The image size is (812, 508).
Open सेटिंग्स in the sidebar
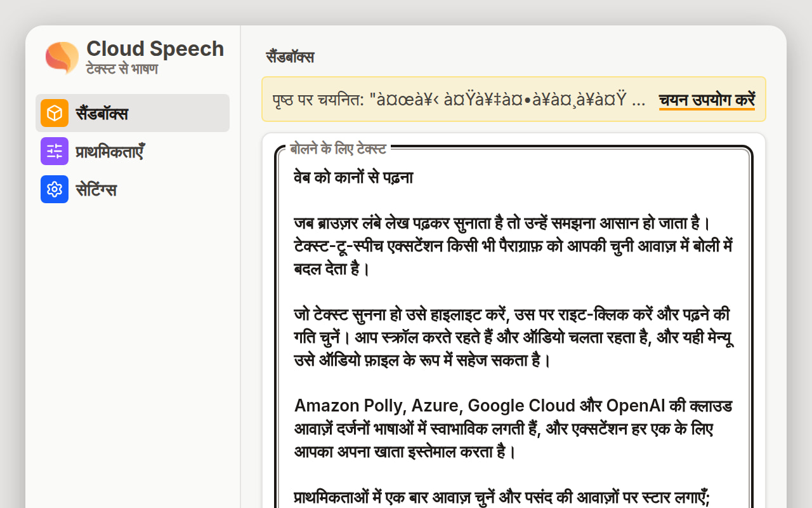point(133,189)
